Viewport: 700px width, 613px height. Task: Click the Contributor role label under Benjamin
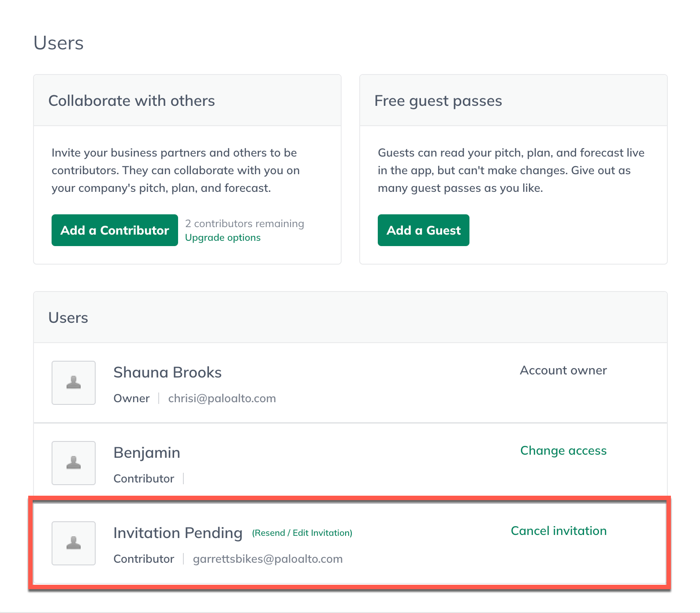tap(144, 479)
